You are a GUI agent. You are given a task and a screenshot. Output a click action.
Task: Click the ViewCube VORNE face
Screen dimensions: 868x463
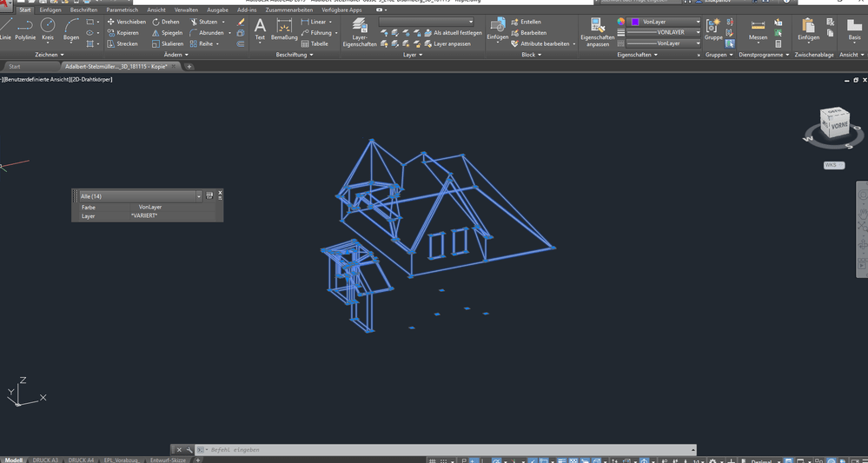tap(838, 125)
